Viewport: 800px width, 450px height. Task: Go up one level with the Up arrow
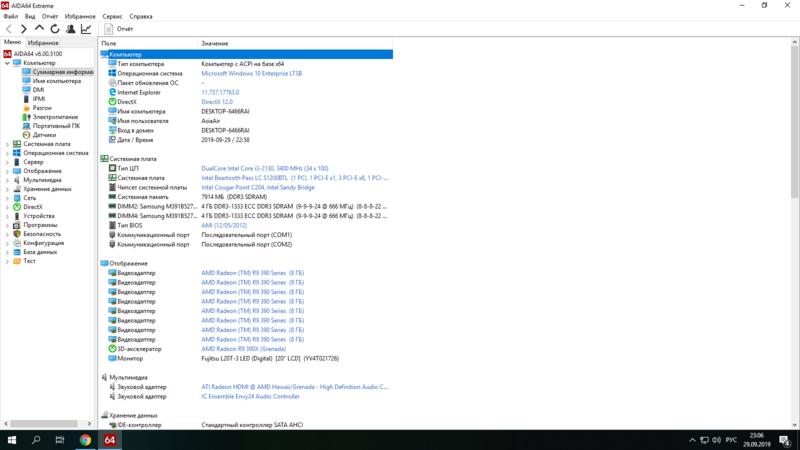tap(39, 29)
